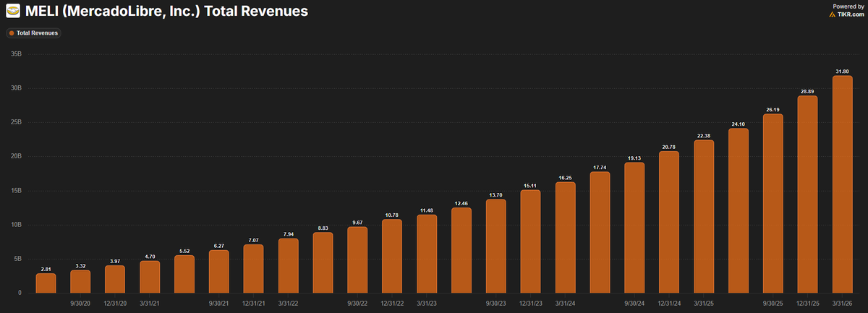Click the 3/31/23 x-axis date
The width and height of the screenshot is (868, 313).
(427, 304)
